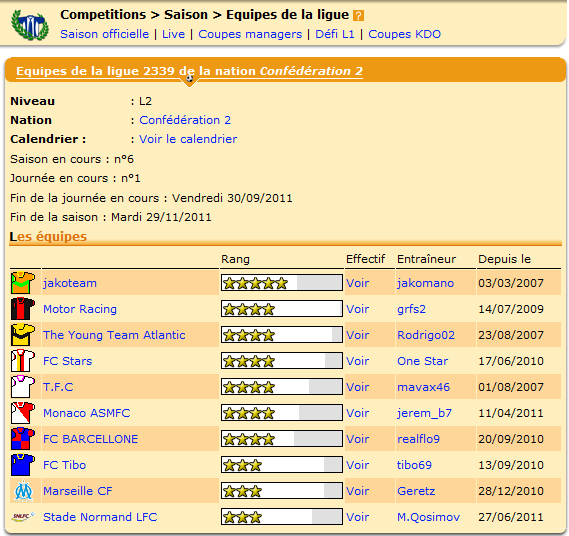
Task: Click FC Tibo blue jersey icon
Action: [x=22, y=465]
